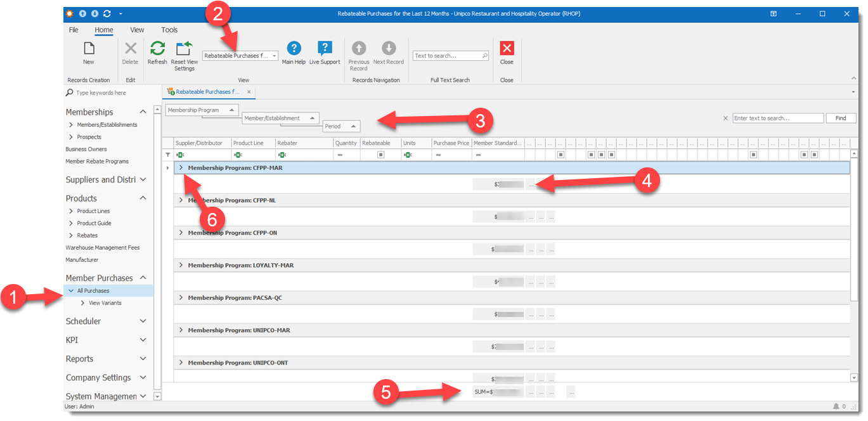
Task: Go to Previous Record arrow icon
Action: pyautogui.click(x=359, y=49)
